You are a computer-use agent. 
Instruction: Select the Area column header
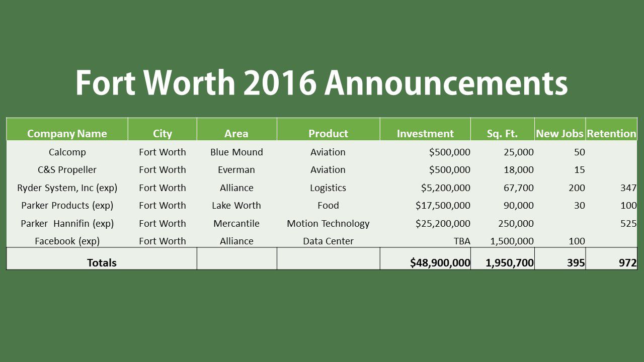236,133
